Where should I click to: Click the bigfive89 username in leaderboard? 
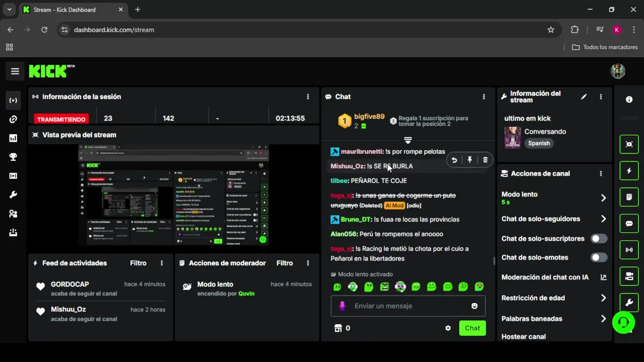[x=369, y=116]
